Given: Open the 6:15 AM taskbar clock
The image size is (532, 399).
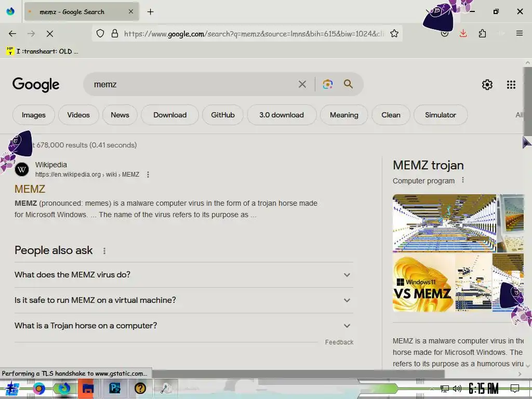Looking at the screenshot, I should tap(484, 389).
